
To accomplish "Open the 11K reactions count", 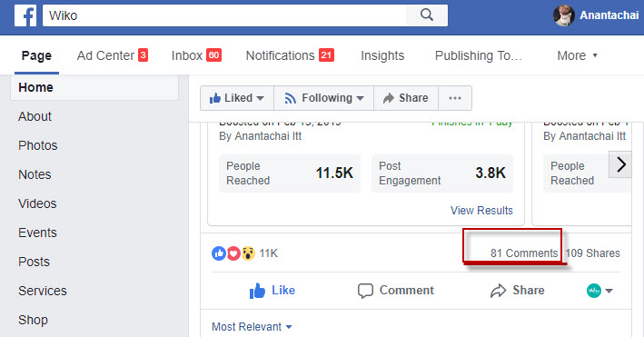I will pyautogui.click(x=269, y=253).
